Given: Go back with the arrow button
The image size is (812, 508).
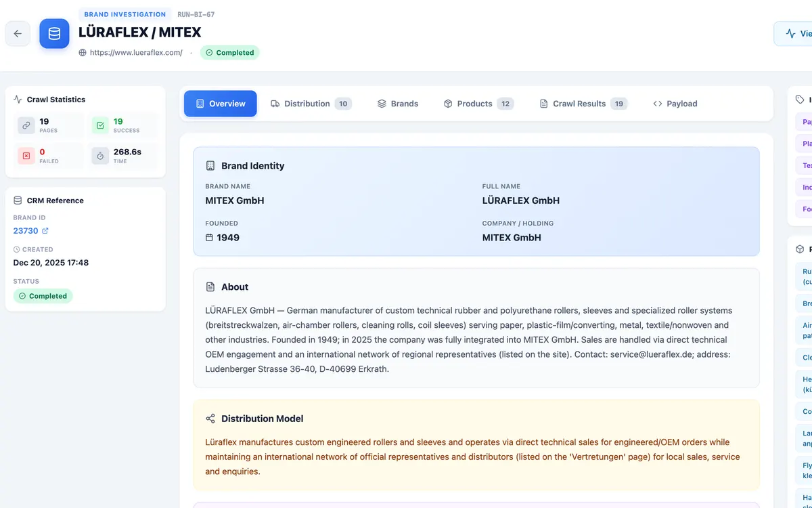Looking at the screenshot, I should 18,34.
